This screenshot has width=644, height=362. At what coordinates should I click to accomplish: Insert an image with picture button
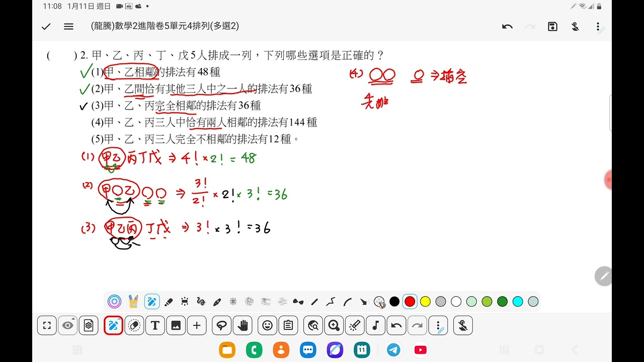pos(176,326)
